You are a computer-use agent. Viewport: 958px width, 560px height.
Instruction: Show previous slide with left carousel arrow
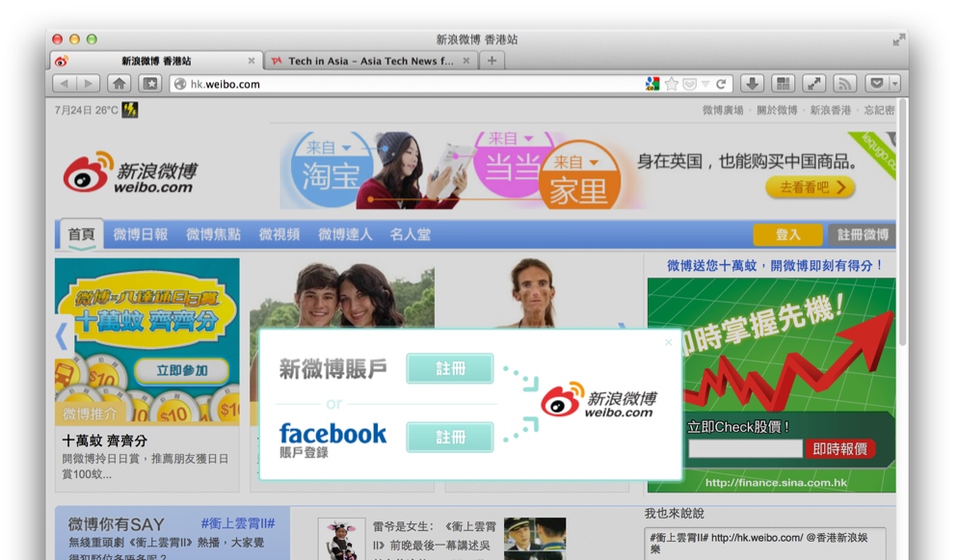(x=61, y=336)
